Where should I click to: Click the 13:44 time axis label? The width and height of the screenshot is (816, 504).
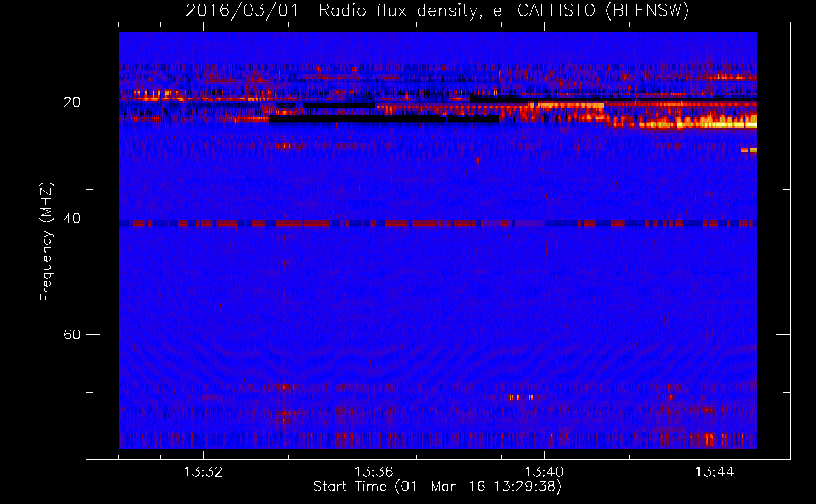(x=715, y=472)
